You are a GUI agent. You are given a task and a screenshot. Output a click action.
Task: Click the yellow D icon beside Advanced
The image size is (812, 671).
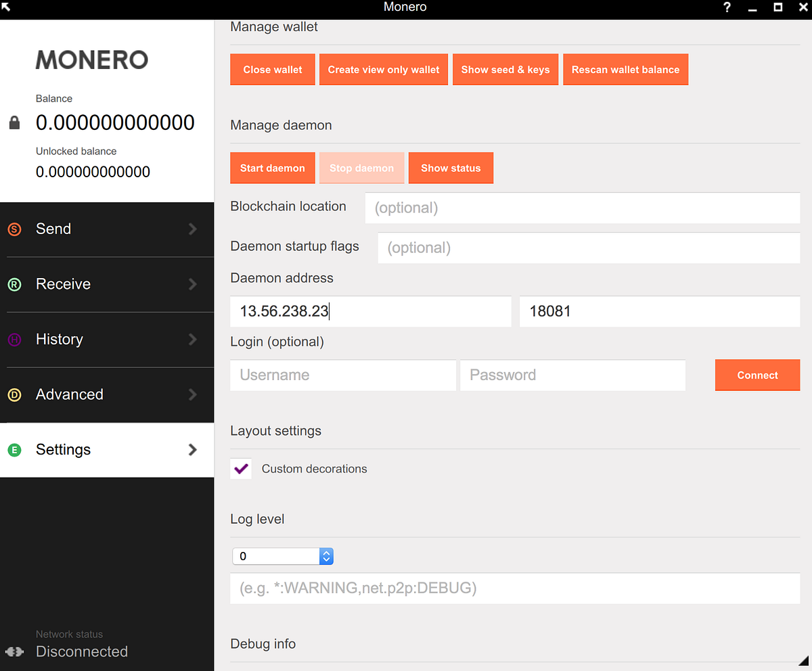(x=14, y=395)
